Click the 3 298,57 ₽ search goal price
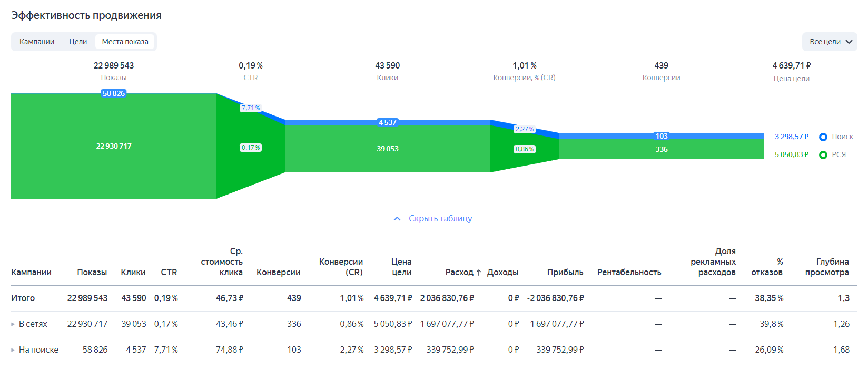The image size is (868, 368). coord(792,137)
